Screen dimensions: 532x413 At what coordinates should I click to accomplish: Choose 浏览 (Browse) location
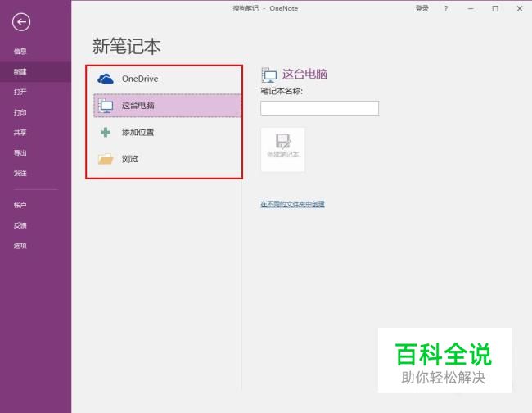point(167,159)
